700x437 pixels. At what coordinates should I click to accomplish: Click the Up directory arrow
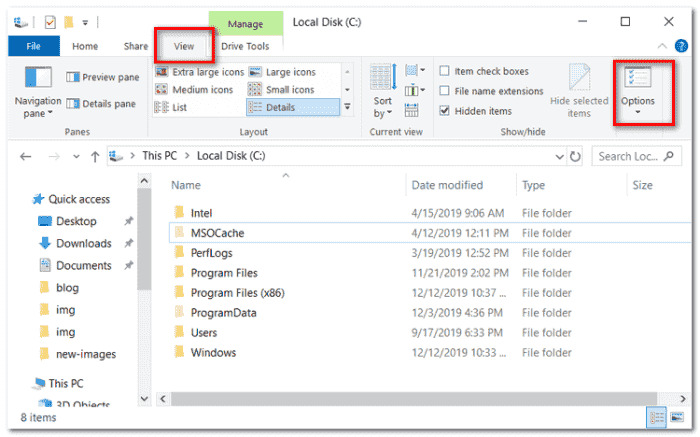(x=95, y=156)
